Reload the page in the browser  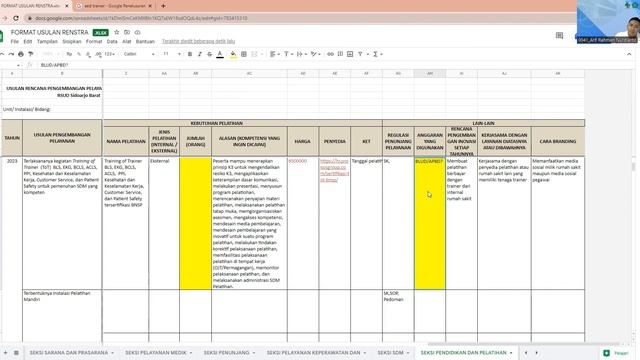(16, 18)
